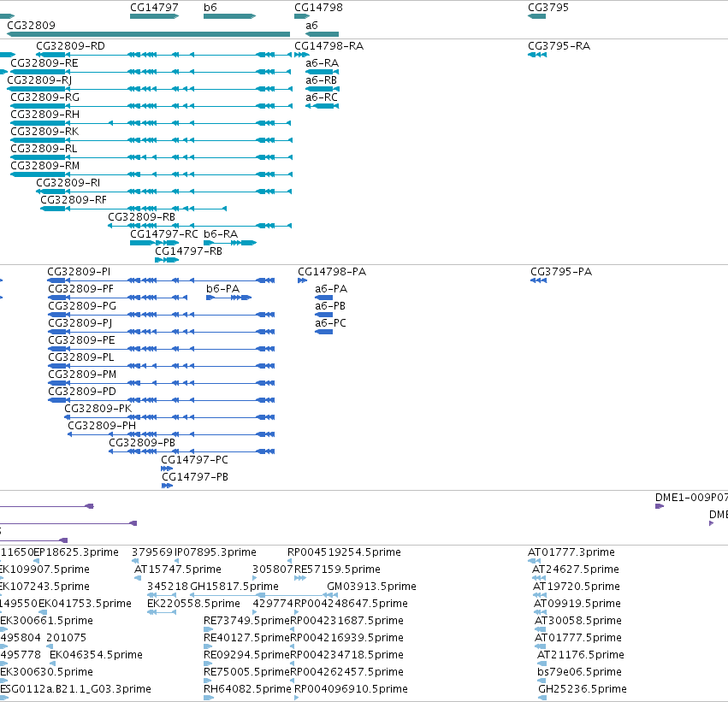
Task: Select transcript CG32809-RM label
Action: coord(44,166)
